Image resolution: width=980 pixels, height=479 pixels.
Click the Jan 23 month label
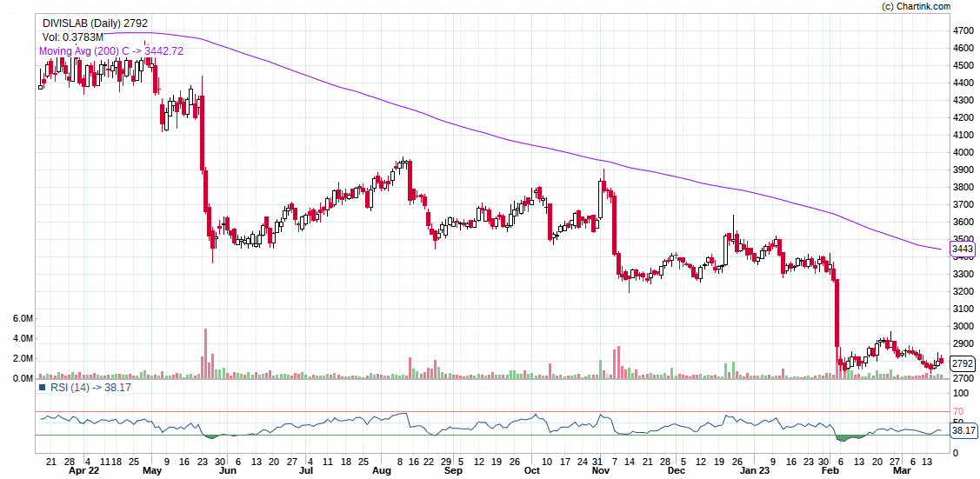(x=754, y=469)
